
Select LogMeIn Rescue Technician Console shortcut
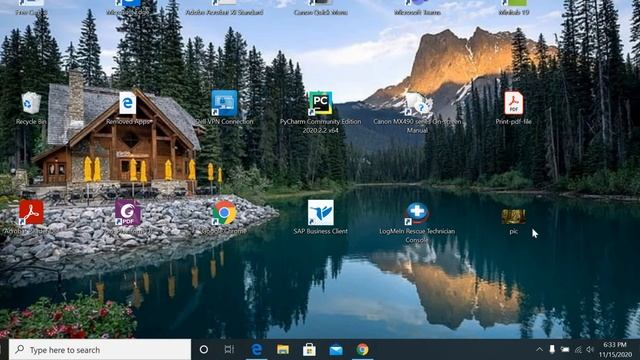pyautogui.click(x=417, y=213)
